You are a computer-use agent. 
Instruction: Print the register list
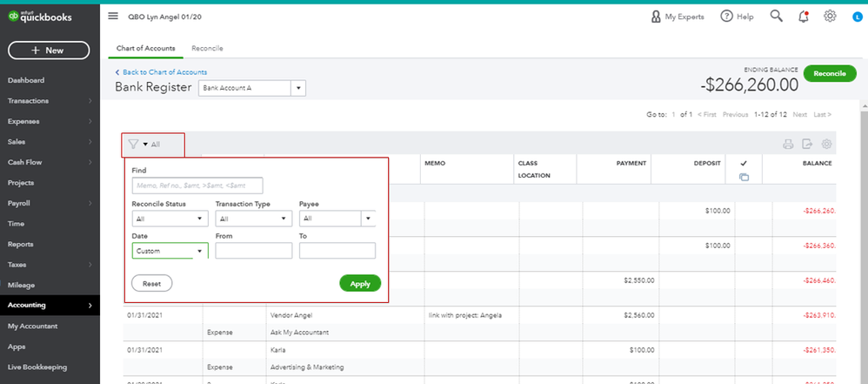click(788, 144)
